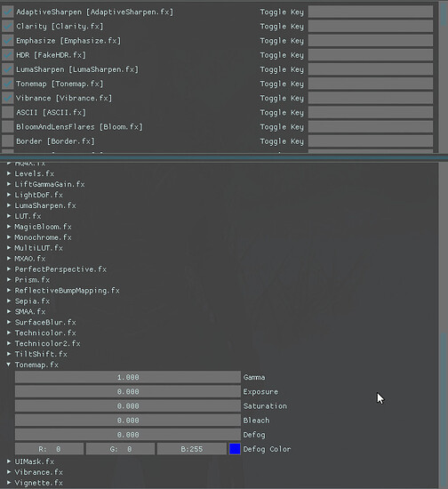Expand the Technicolor.fx section
Viewport: 448px width, 489px height.
pos(9,333)
